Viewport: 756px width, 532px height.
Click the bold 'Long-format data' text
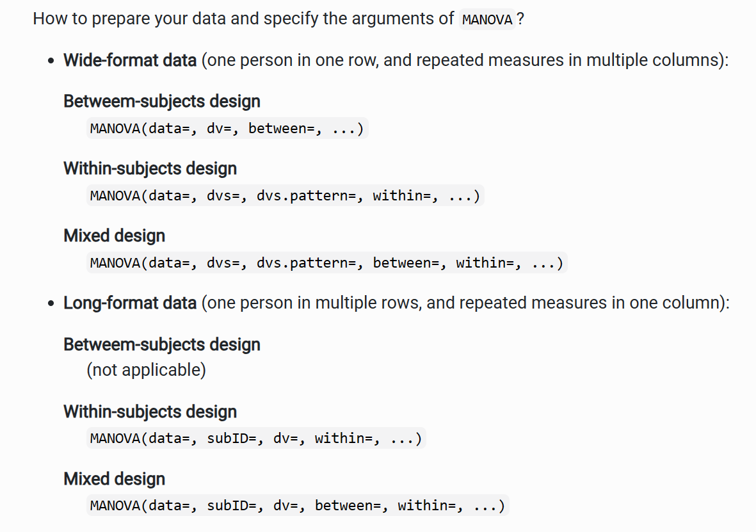(129, 303)
